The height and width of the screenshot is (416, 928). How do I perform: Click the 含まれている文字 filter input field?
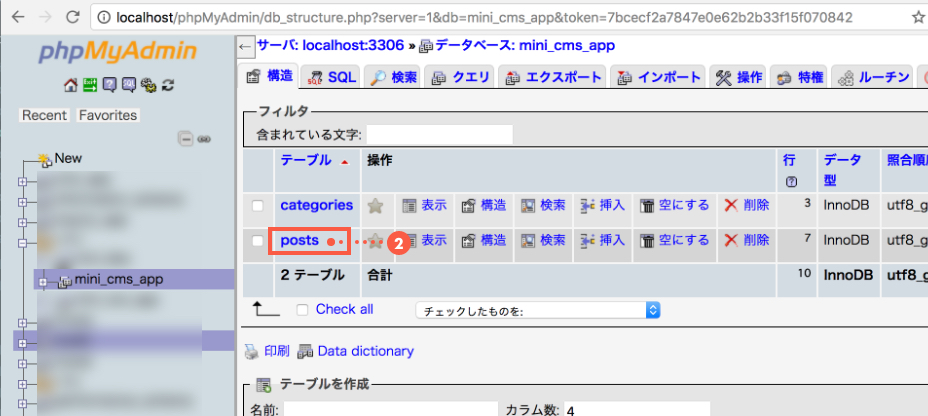[x=439, y=134]
